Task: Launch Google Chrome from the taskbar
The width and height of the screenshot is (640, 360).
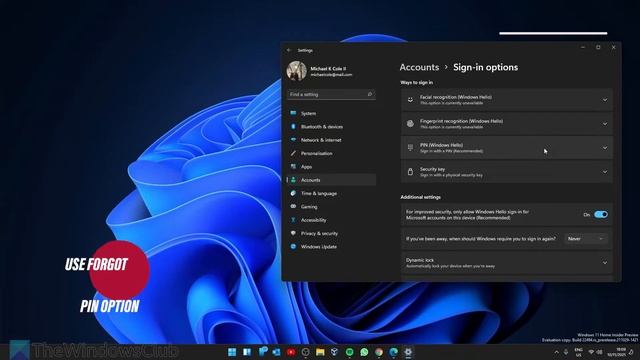Action: tap(379, 352)
